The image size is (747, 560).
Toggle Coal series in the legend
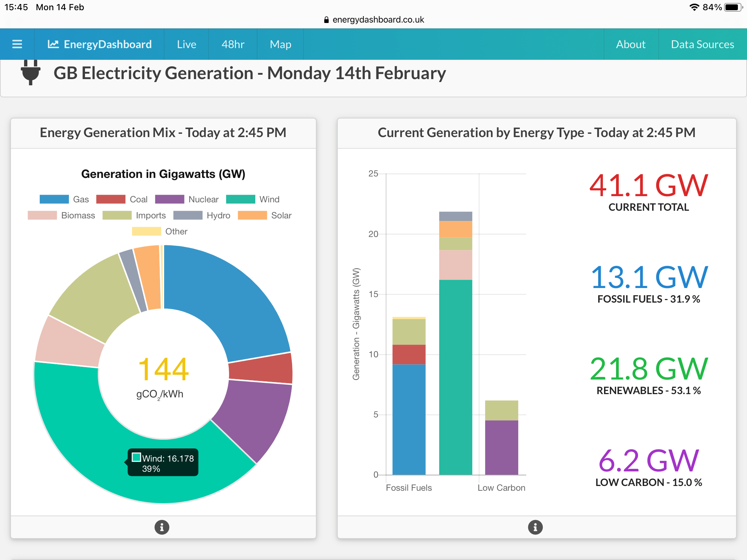click(x=111, y=199)
